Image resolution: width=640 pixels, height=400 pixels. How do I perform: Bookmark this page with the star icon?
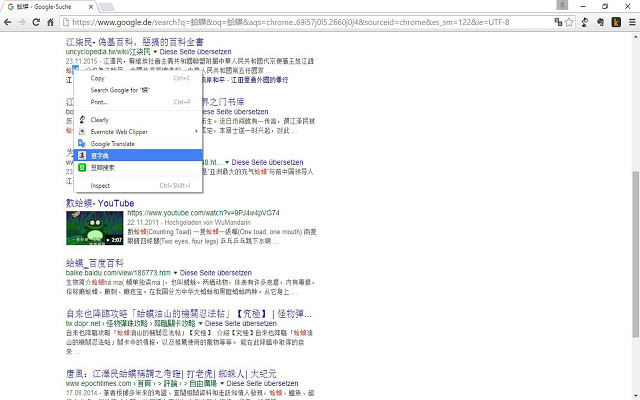coord(569,22)
